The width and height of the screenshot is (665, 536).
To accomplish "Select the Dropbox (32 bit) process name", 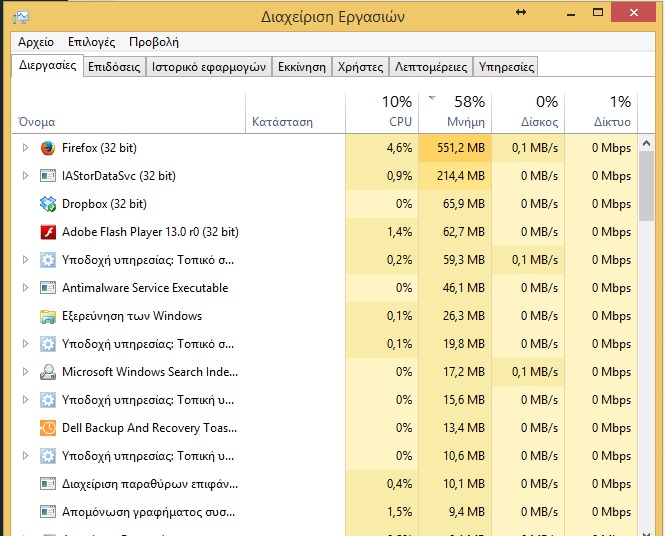I will pyautogui.click(x=104, y=204).
